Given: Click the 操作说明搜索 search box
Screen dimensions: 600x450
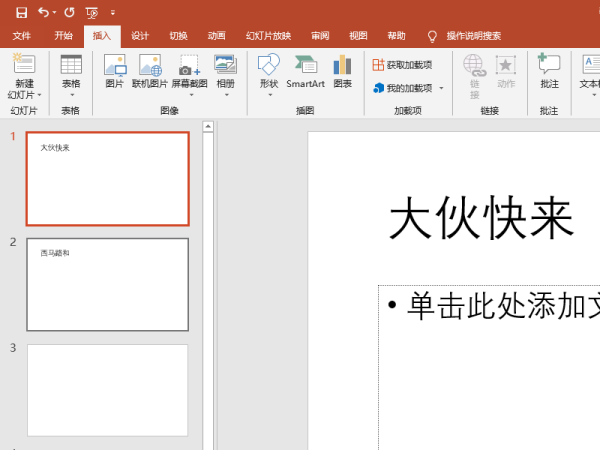Looking at the screenshot, I should point(473,36).
